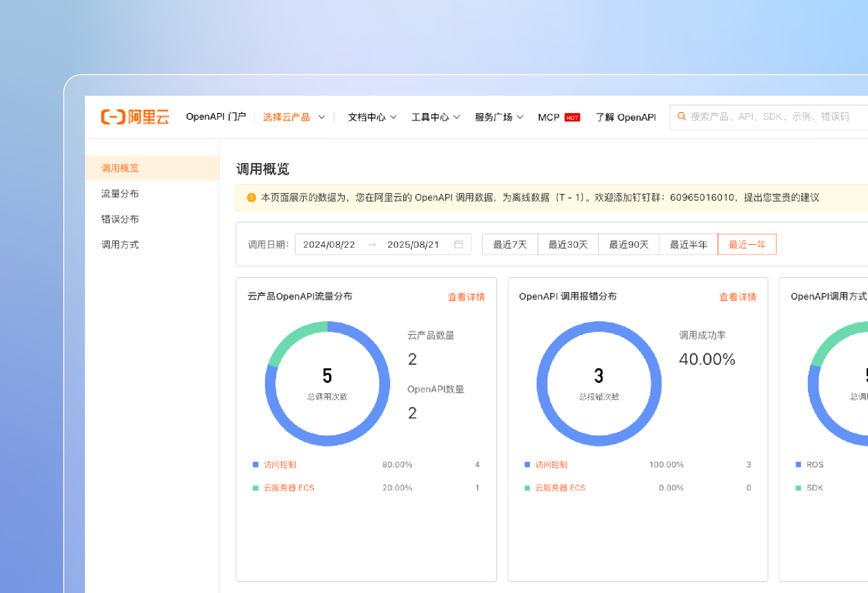Open 访问控制 link in the traffic card
The width and height of the screenshot is (868, 593).
pyautogui.click(x=280, y=465)
